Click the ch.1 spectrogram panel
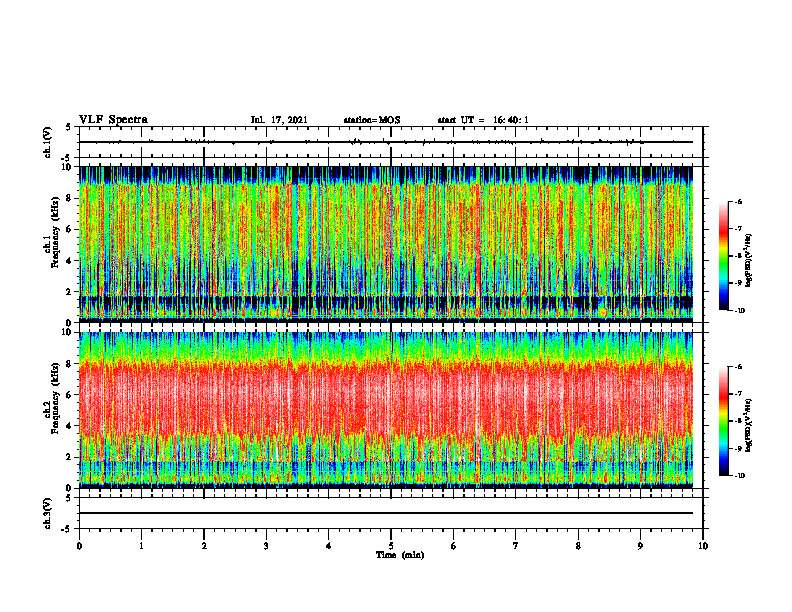This screenshot has width=792, height=612. click(x=385, y=244)
